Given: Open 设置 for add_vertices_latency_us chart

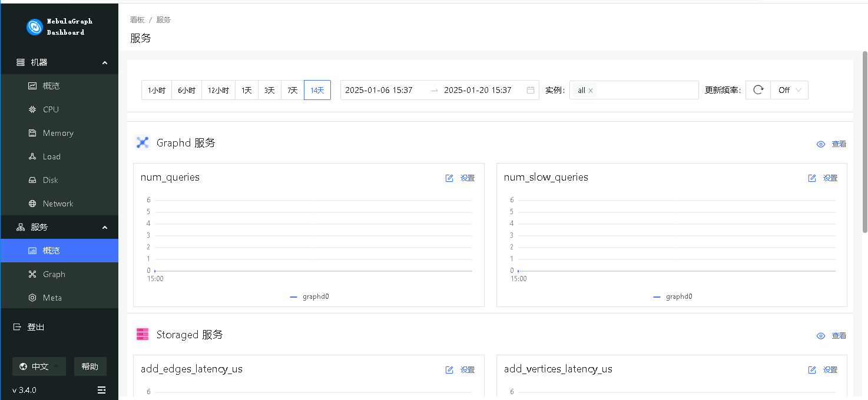Looking at the screenshot, I should (x=830, y=370).
